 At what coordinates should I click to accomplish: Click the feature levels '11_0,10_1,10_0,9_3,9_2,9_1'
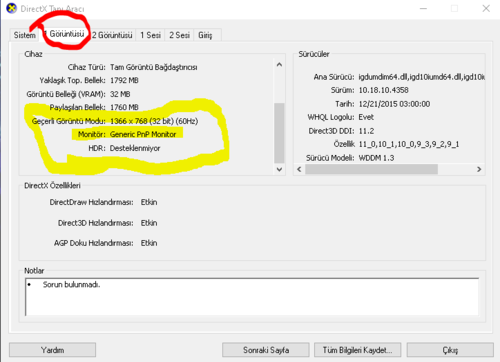coord(409,144)
